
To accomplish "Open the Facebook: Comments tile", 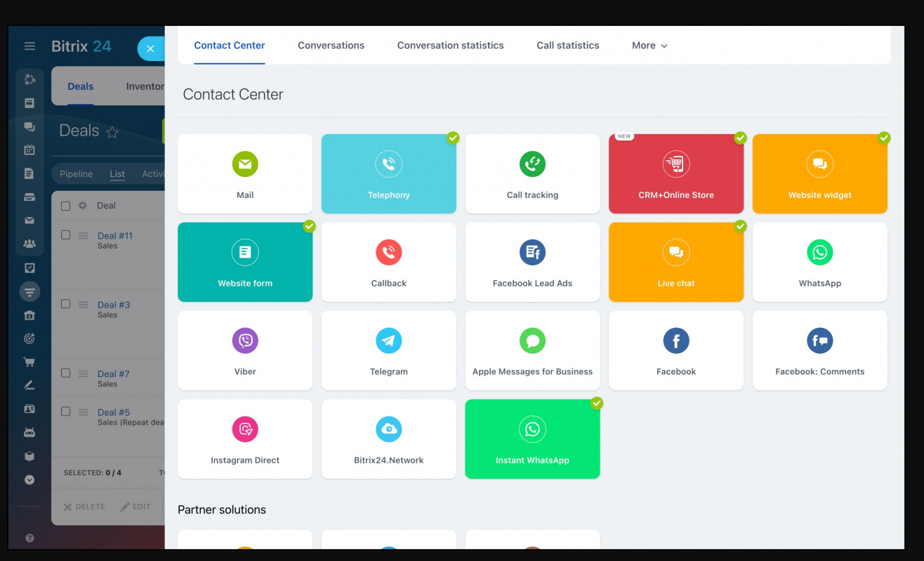I will (x=820, y=350).
